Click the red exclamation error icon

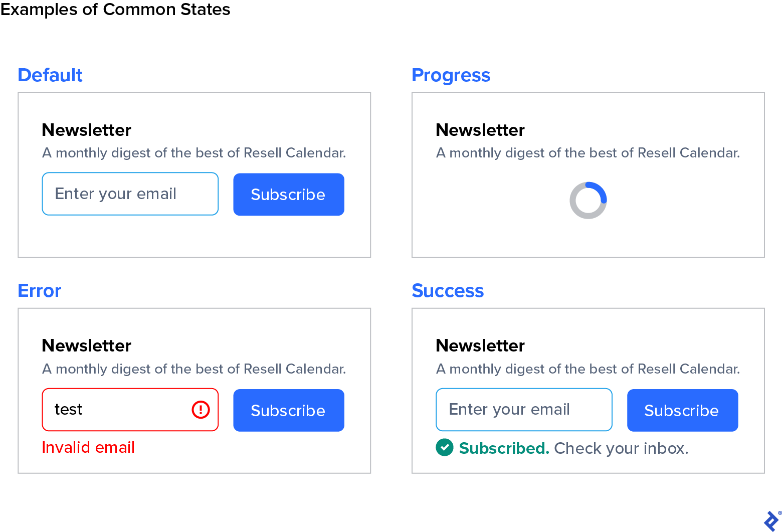coord(200,410)
